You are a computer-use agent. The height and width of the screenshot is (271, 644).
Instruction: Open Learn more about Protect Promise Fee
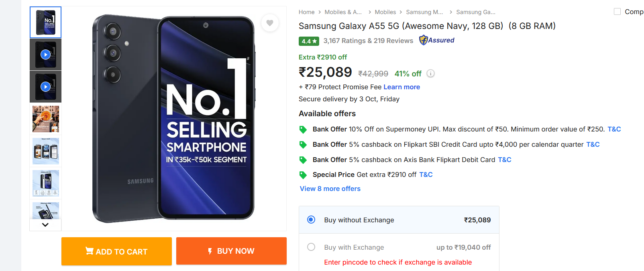pos(401,87)
